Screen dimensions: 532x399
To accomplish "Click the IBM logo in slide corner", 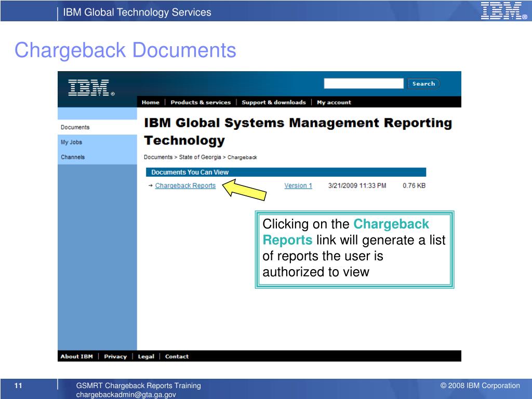I will [503, 10].
